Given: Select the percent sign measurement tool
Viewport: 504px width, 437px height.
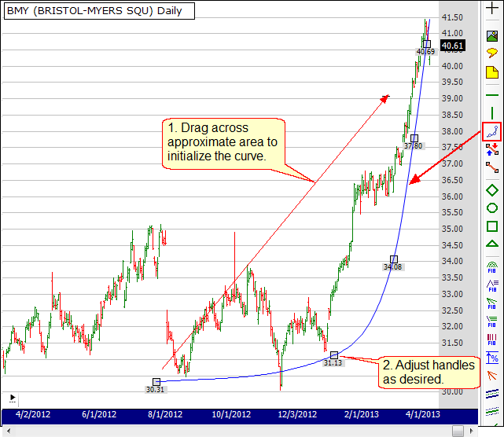Looking at the screenshot, I should pos(492,358).
